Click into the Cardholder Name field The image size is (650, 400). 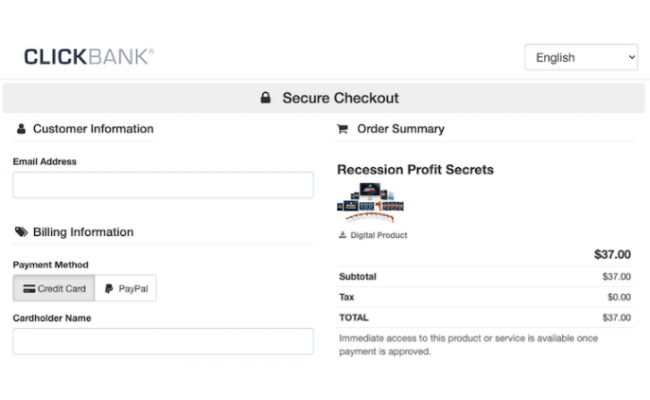coord(163,341)
